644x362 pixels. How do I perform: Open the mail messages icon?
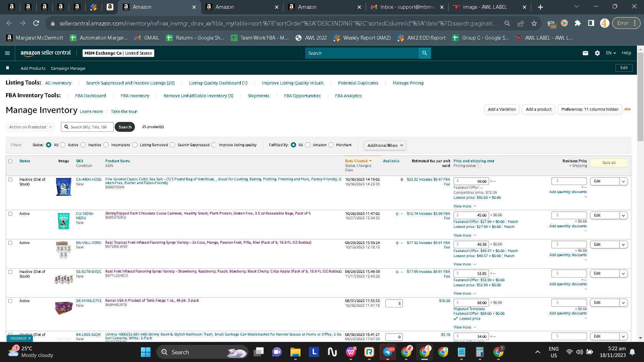coord(585,53)
